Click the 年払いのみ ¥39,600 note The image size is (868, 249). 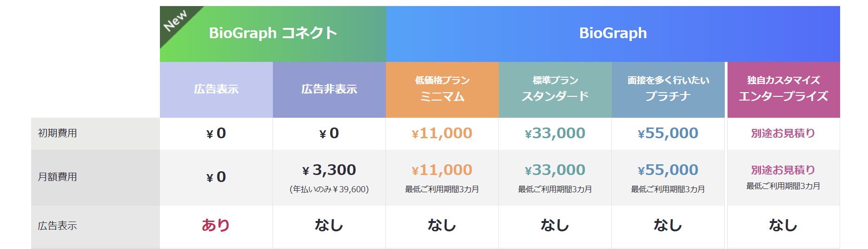(329, 189)
